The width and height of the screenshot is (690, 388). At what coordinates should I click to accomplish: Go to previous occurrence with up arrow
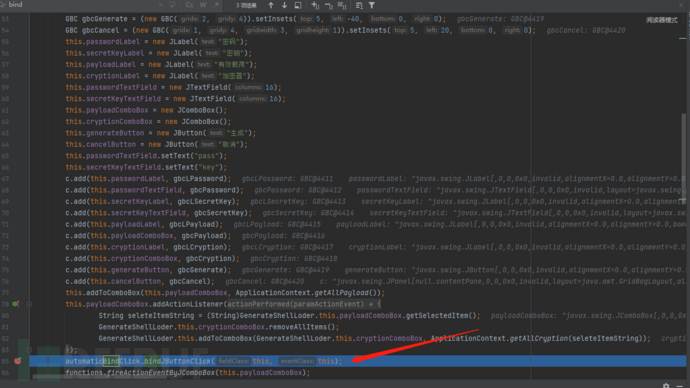pyautogui.click(x=271, y=5)
